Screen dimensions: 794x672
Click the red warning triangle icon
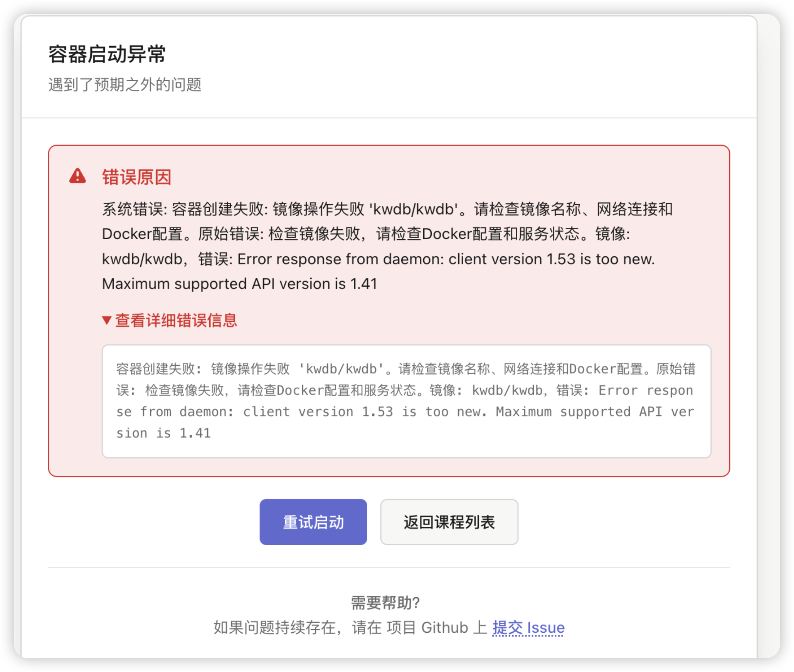[77, 176]
